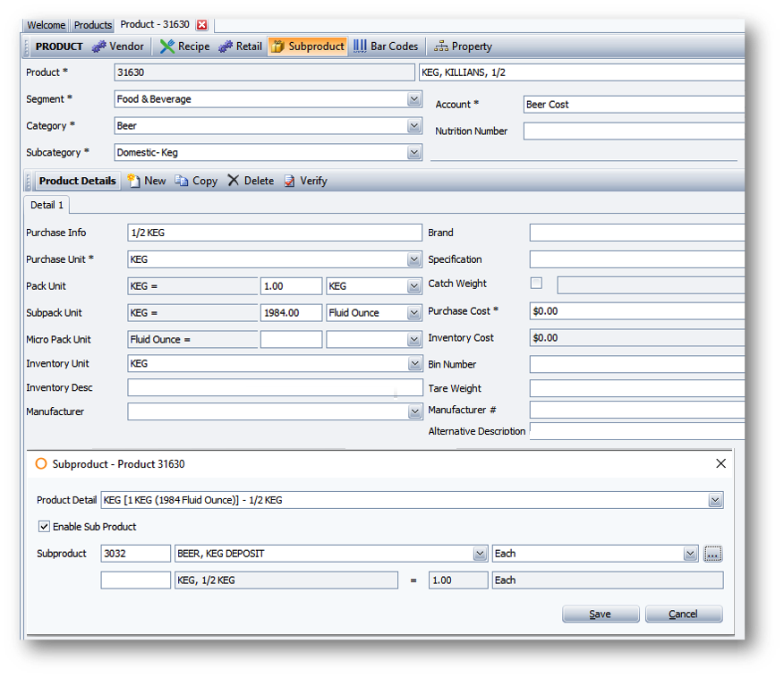Open the Product Detail dropdown
784x678 pixels.
[715, 500]
